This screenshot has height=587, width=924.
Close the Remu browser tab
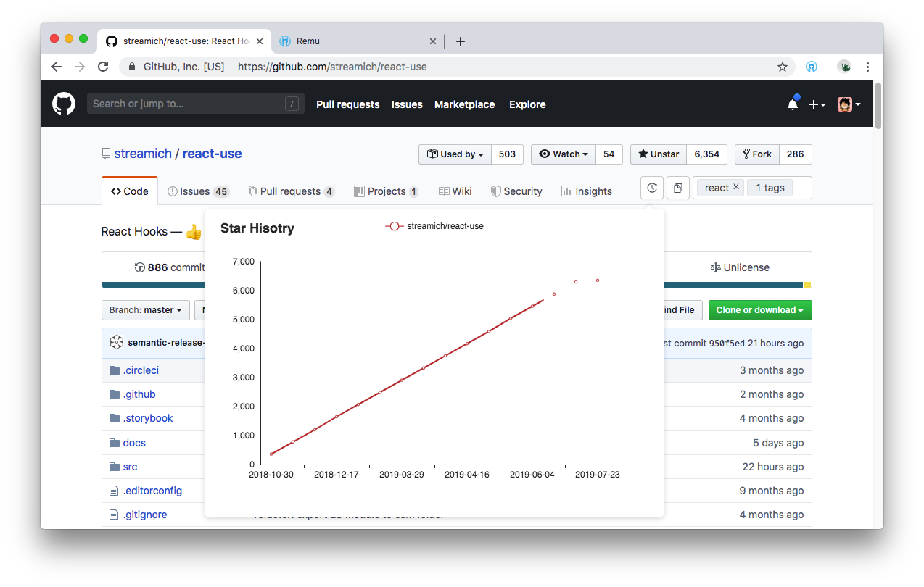pyautogui.click(x=433, y=41)
